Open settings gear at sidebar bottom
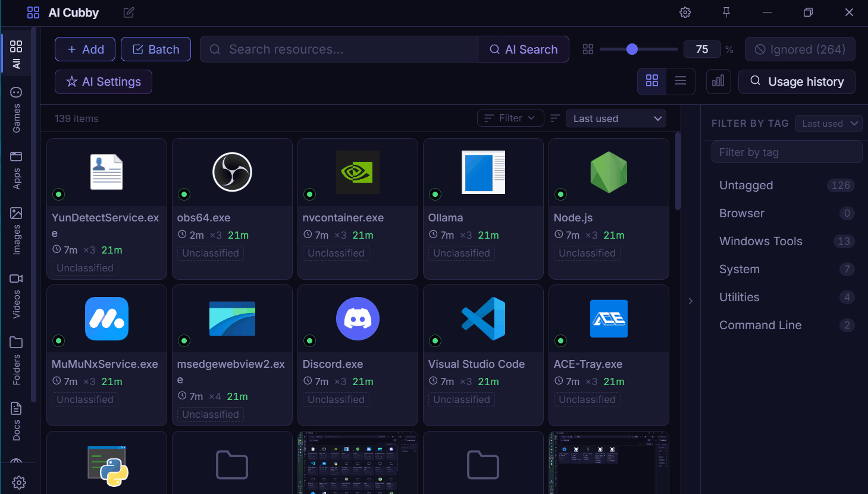Viewport: 868px width, 494px height. click(19, 483)
